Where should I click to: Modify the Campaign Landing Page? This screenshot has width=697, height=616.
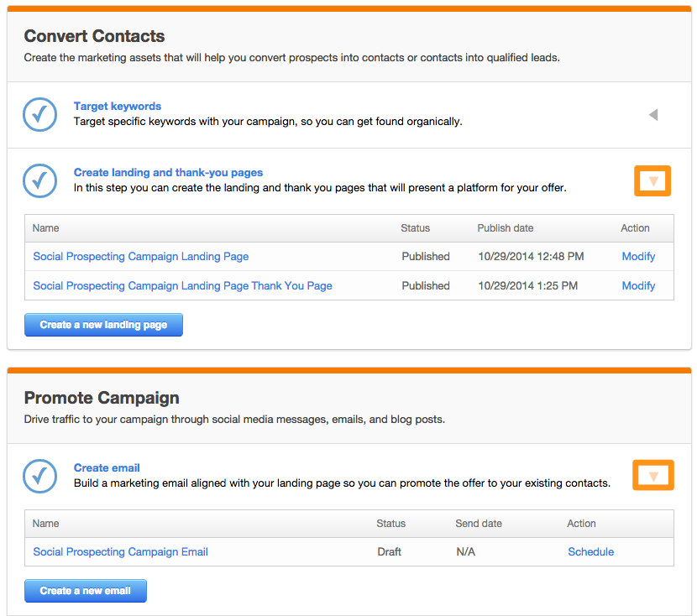[638, 257]
